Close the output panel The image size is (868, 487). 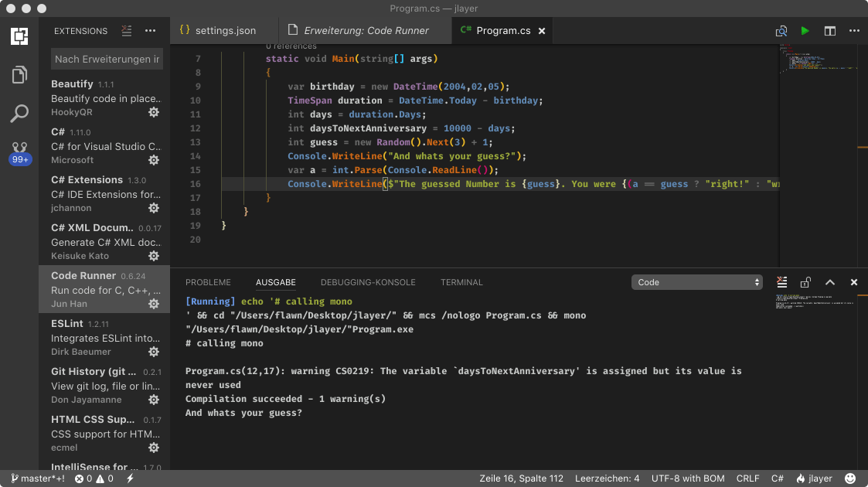pyautogui.click(x=854, y=282)
